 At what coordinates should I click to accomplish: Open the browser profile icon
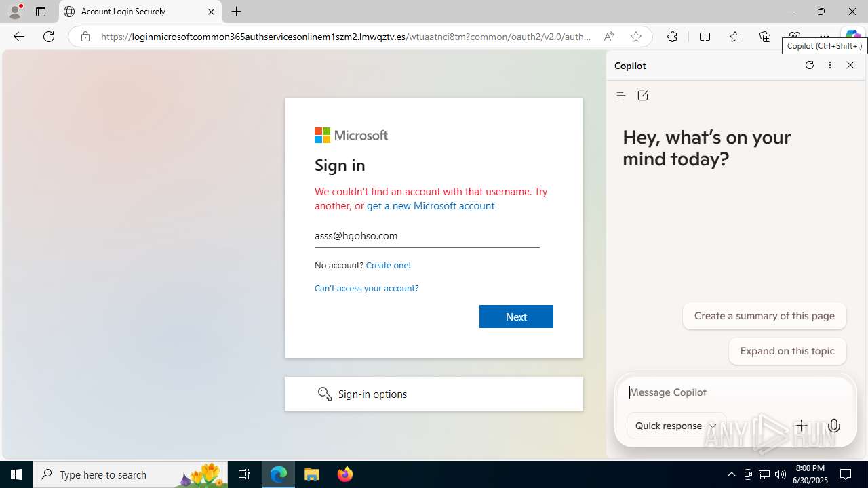(x=15, y=12)
